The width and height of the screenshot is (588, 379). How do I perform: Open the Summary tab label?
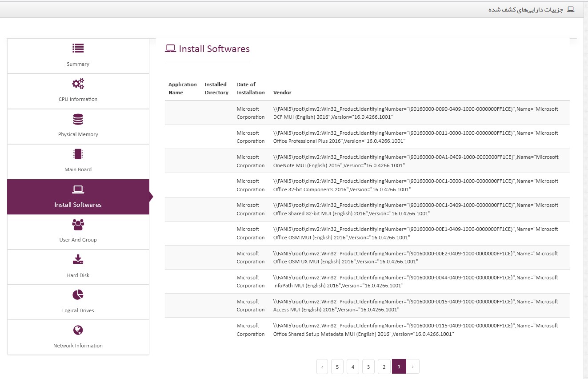[x=78, y=64]
